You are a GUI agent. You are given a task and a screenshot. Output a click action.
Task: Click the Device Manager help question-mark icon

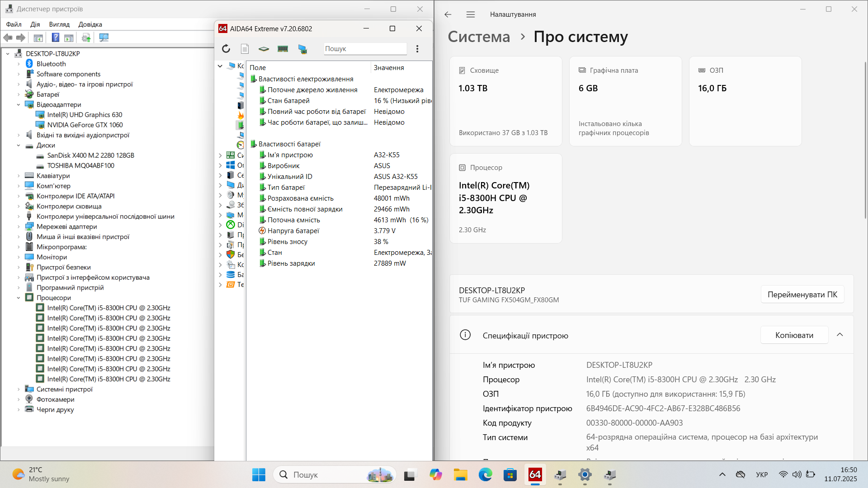point(55,38)
